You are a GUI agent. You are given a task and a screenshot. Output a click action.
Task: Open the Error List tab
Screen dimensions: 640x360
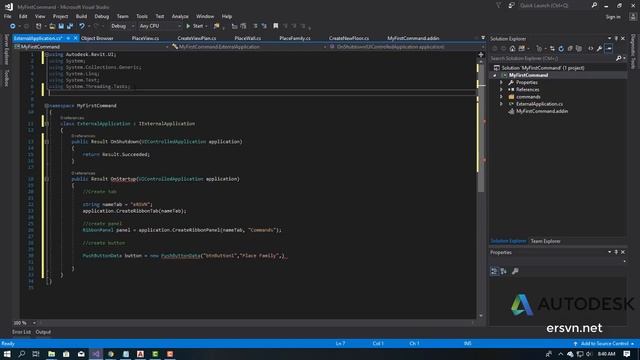pos(21,332)
